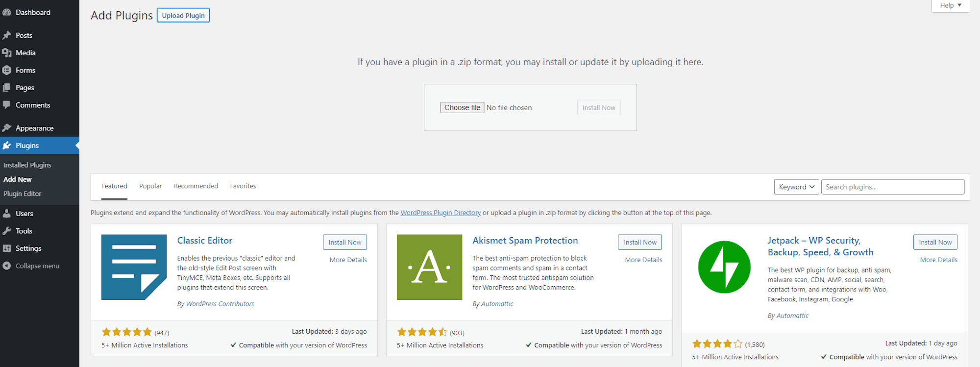Focus the Search plugins input field
Screen dimensions: 980x367
point(893,187)
